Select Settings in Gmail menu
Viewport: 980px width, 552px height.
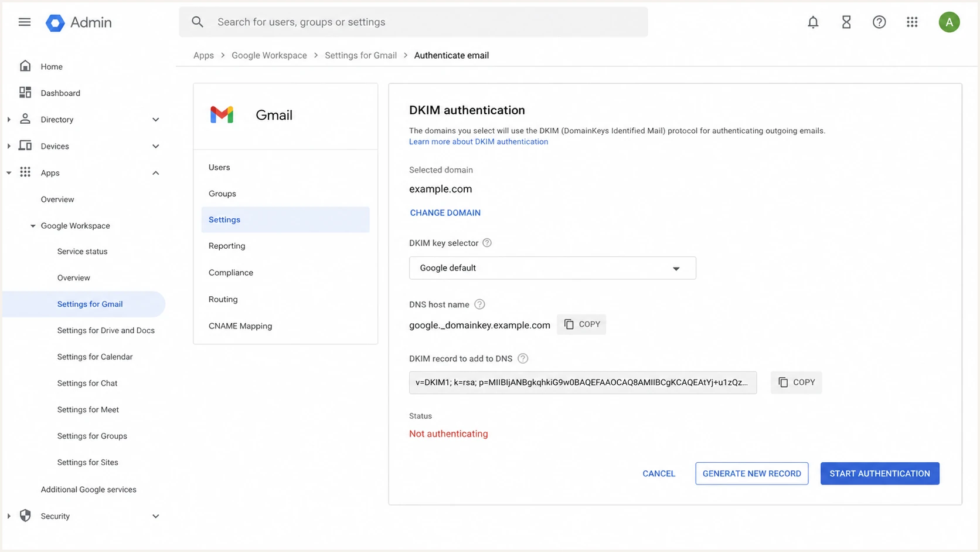(x=285, y=219)
